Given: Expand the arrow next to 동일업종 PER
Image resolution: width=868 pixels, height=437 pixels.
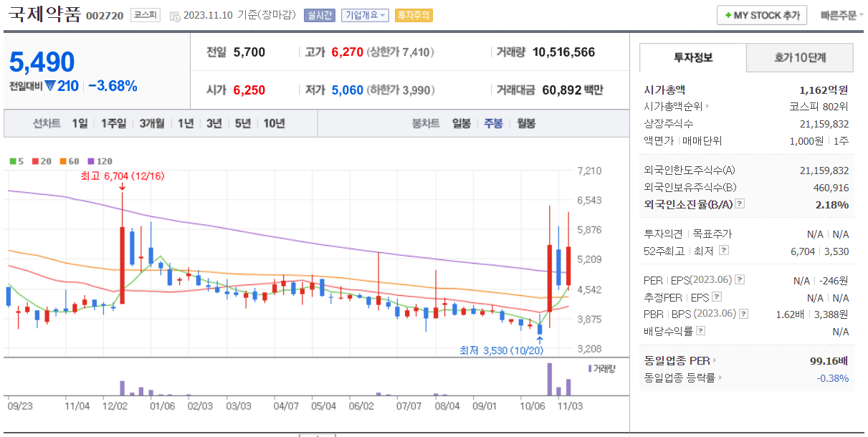Looking at the screenshot, I should tap(714, 360).
